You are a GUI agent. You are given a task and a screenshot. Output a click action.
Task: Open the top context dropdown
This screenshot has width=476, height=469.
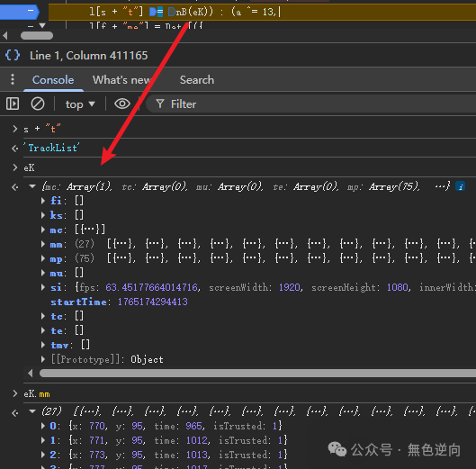point(80,104)
